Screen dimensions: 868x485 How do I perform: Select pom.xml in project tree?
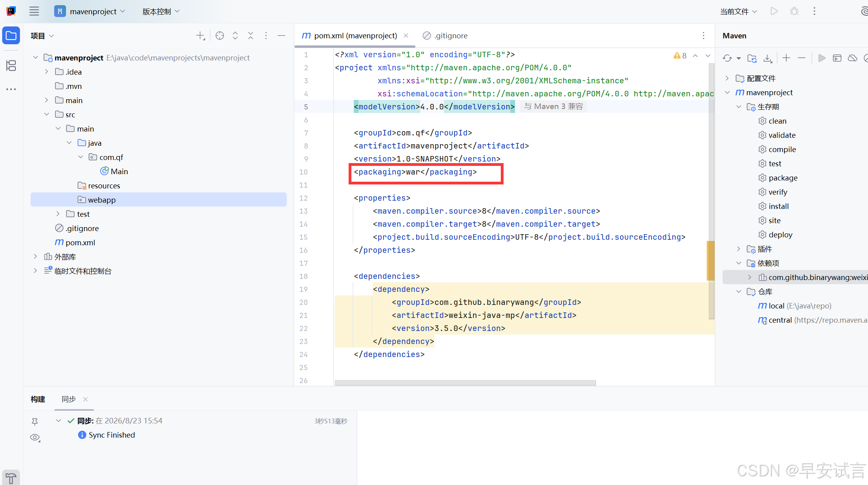click(75, 242)
